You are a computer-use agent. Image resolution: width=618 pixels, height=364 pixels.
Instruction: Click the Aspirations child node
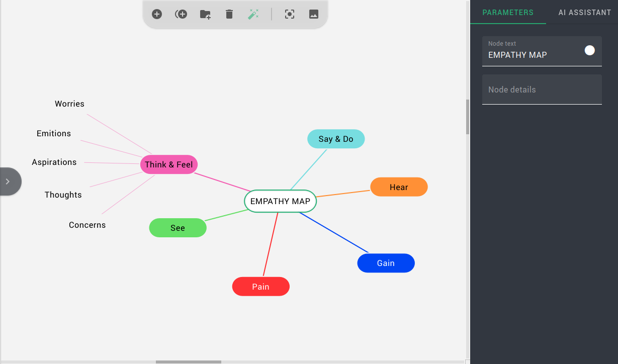pos(54,162)
